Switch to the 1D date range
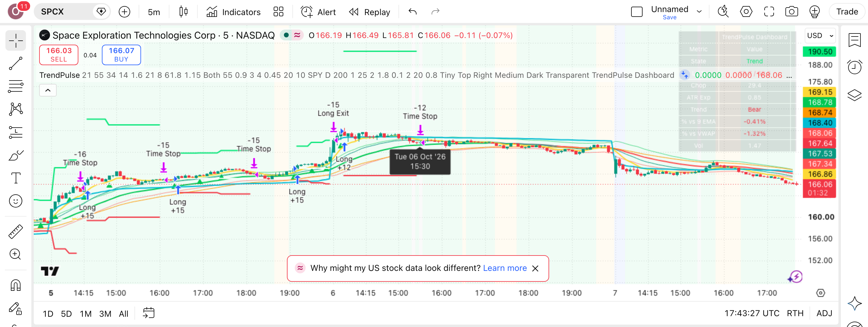 tap(48, 314)
